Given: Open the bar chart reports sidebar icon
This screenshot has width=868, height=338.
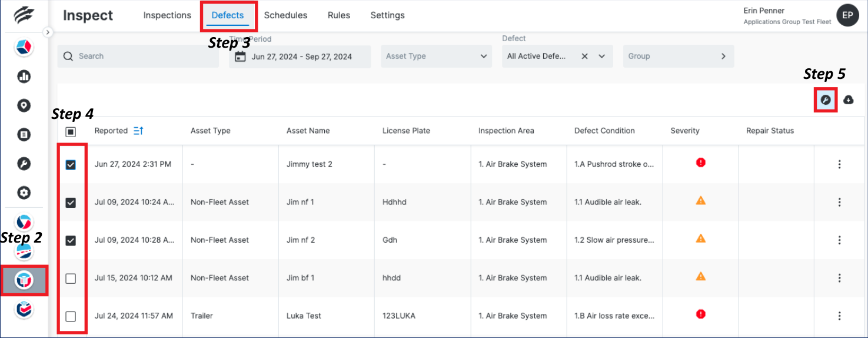Looking at the screenshot, I should pyautogui.click(x=24, y=76).
